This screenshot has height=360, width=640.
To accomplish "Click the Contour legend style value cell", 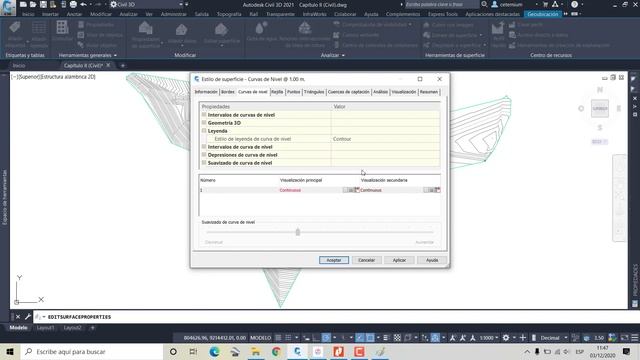I will [386, 139].
